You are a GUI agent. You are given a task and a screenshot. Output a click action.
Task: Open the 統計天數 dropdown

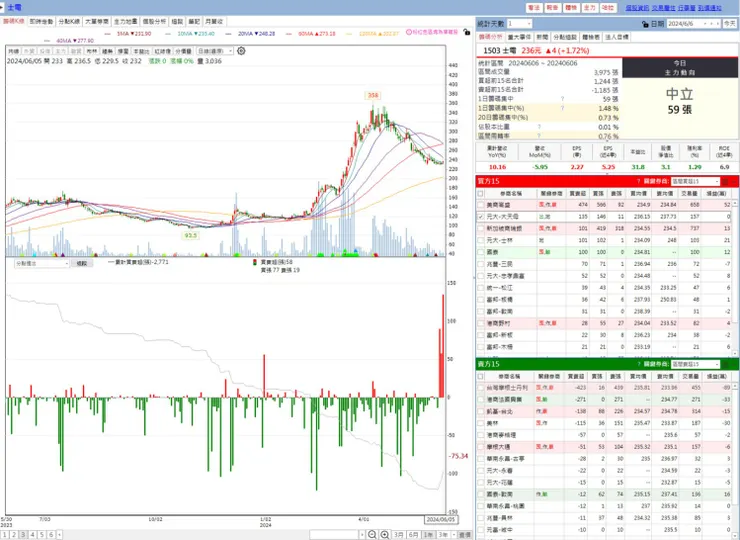(520, 24)
